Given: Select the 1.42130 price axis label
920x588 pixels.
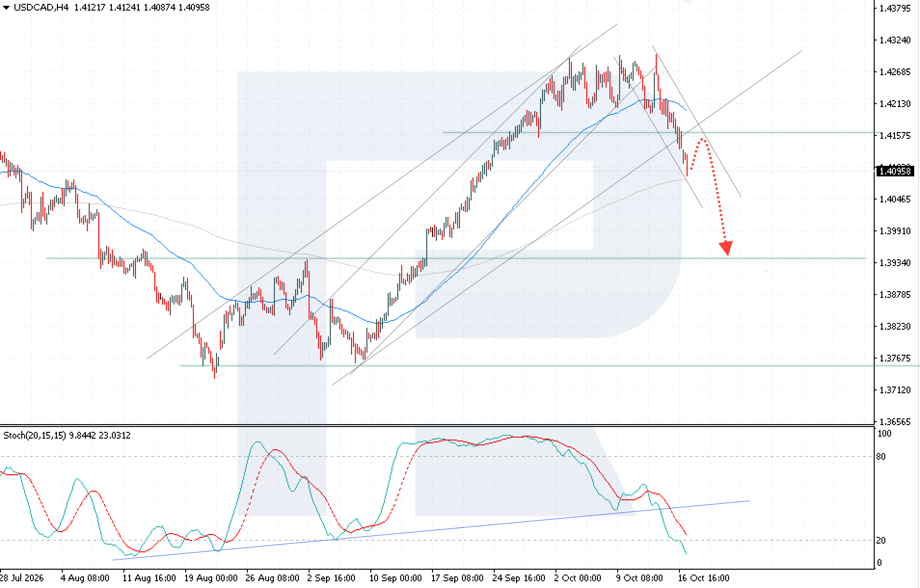Looking at the screenshot, I should pos(895,104).
